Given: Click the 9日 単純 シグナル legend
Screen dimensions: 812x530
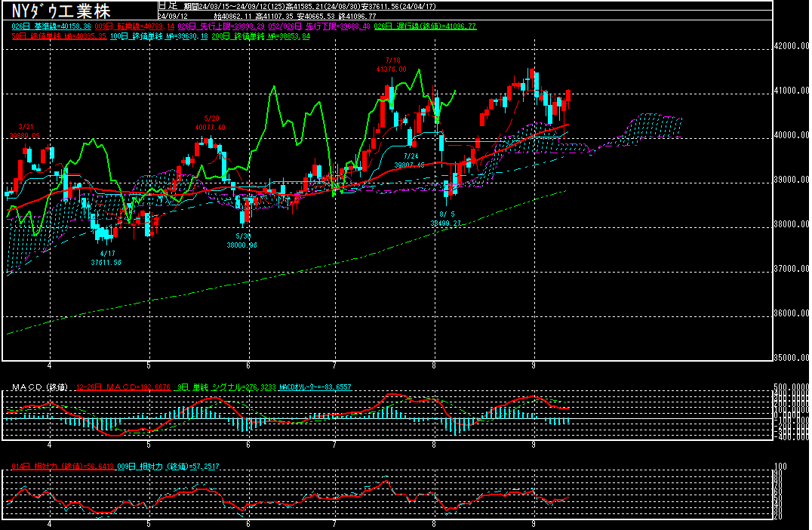Looking at the screenshot, I should (x=227, y=387).
